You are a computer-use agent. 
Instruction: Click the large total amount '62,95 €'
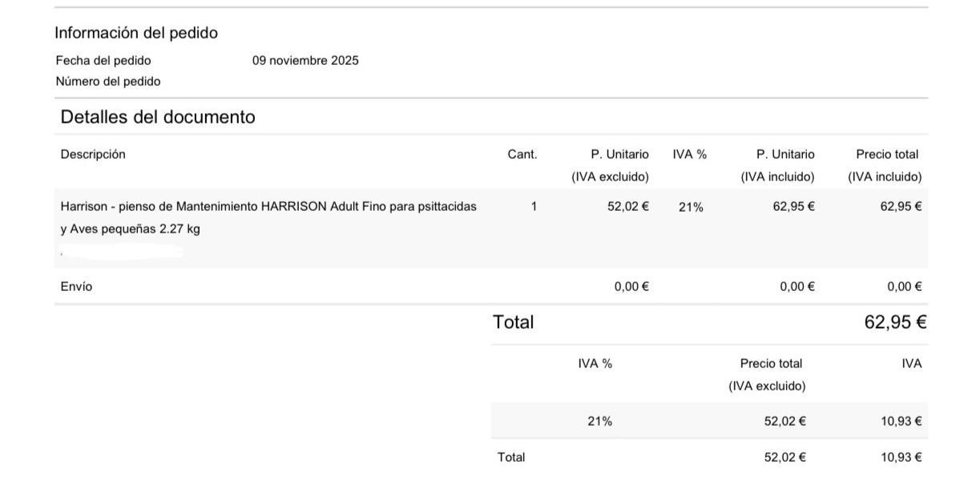(895, 322)
